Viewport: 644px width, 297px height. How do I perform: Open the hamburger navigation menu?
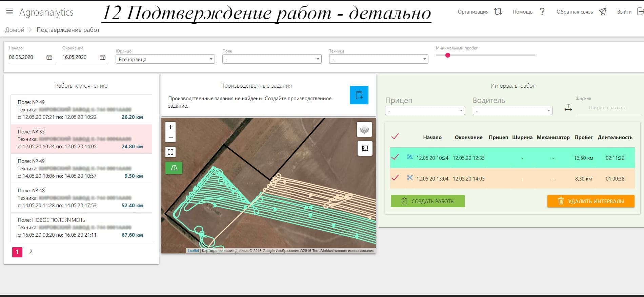(x=9, y=12)
